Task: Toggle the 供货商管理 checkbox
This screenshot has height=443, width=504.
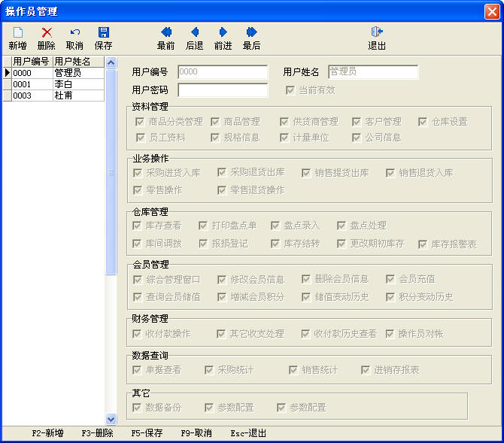Action: click(284, 122)
